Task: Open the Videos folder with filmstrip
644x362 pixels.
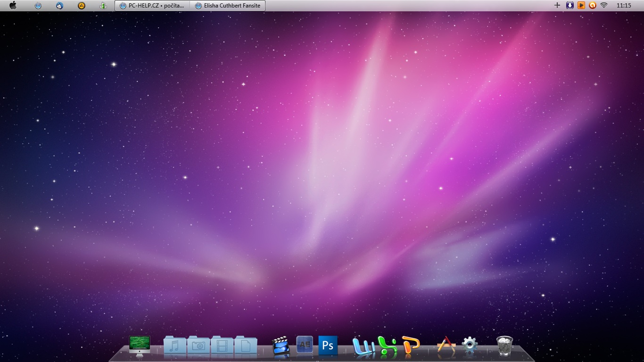Action: (x=222, y=346)
